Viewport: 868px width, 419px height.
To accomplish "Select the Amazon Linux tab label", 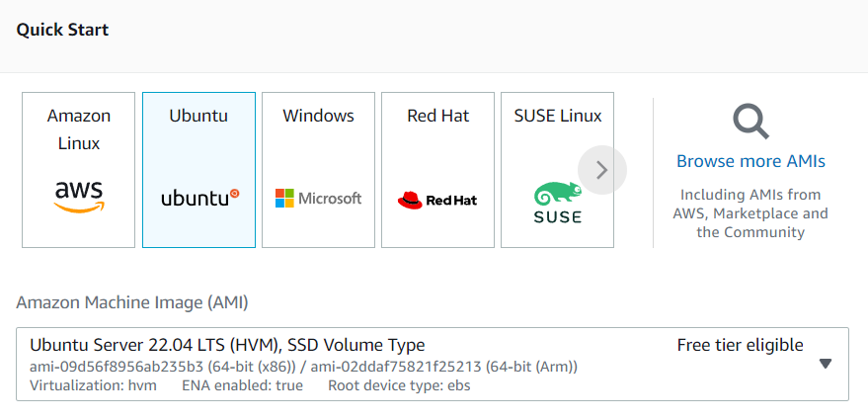I will [x=79, y=129].
